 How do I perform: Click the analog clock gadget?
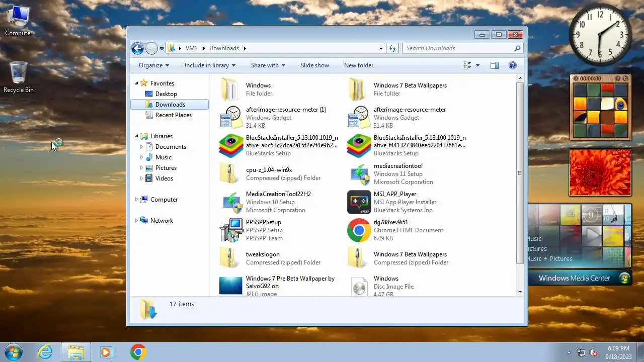tap(600, 35)
